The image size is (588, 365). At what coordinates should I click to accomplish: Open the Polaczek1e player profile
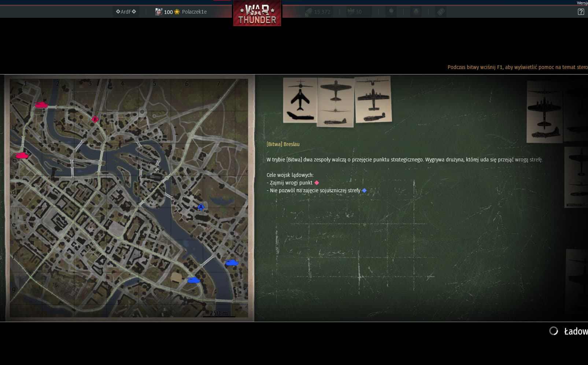click(194, 12)
